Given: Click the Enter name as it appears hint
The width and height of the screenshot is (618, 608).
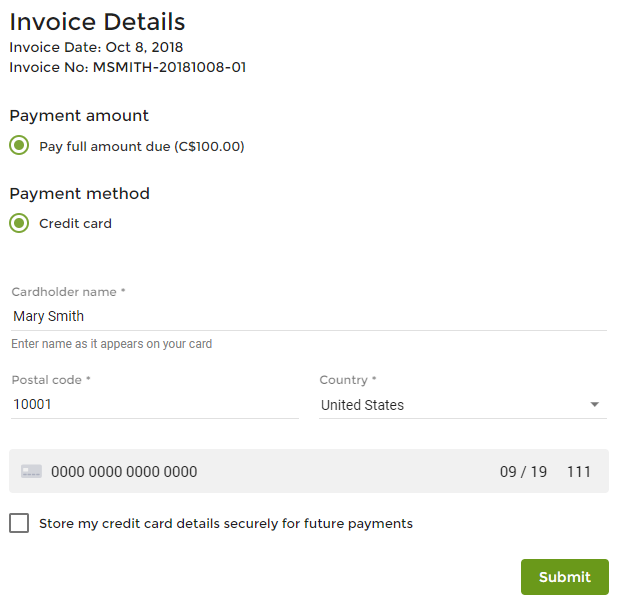Looking at the screenshot, I should point(112,344).
